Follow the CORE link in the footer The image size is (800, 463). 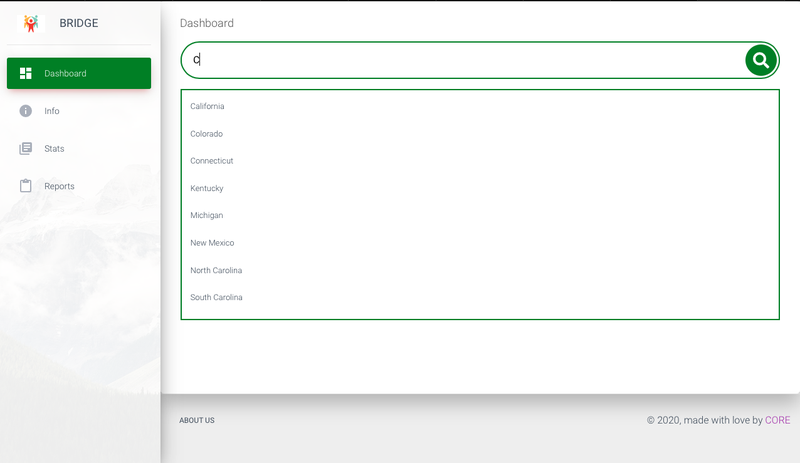click(x=778, y=420)
